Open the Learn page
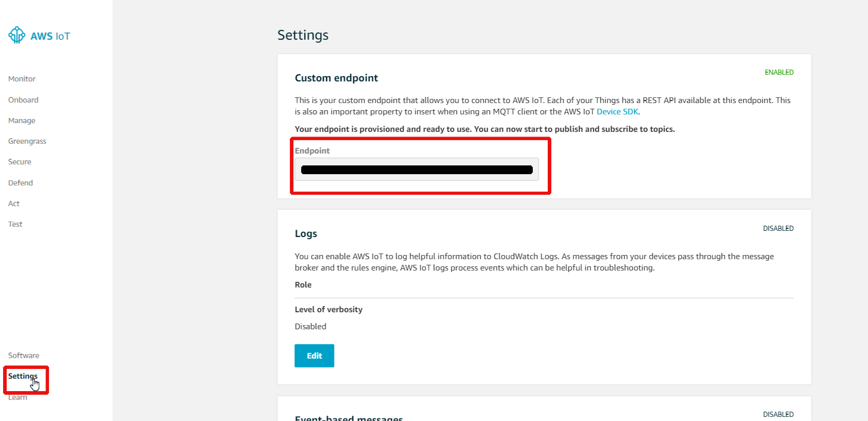 (18, 397)
